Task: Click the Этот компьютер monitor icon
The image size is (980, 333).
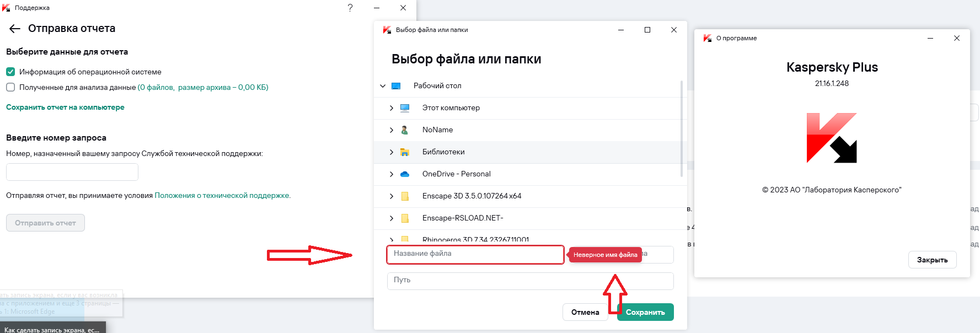Action: 405,108
